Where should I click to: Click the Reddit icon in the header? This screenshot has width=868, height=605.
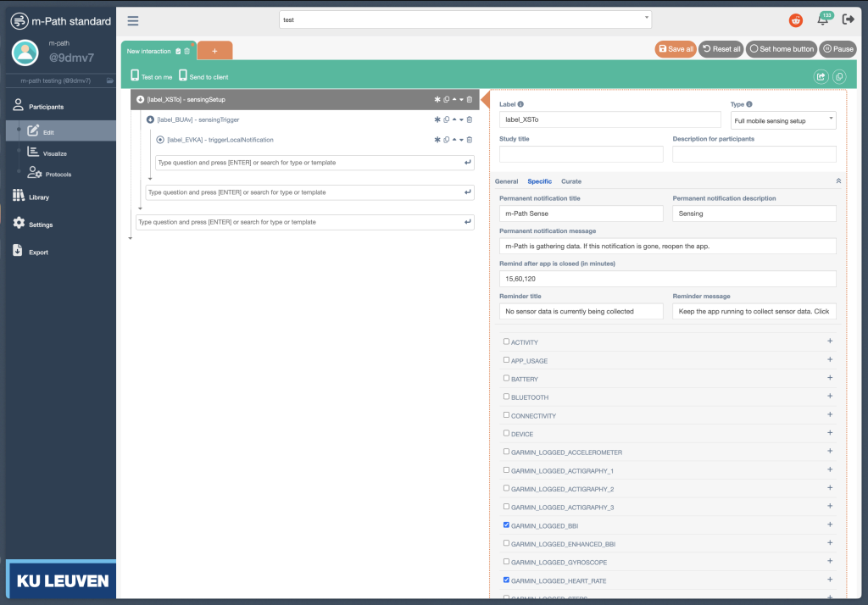coord(796,21)
